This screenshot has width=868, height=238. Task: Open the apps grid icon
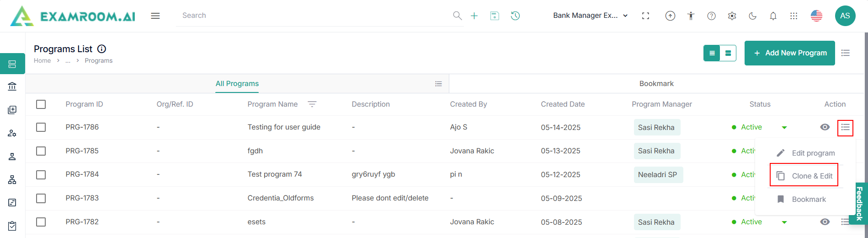point(793,16)
